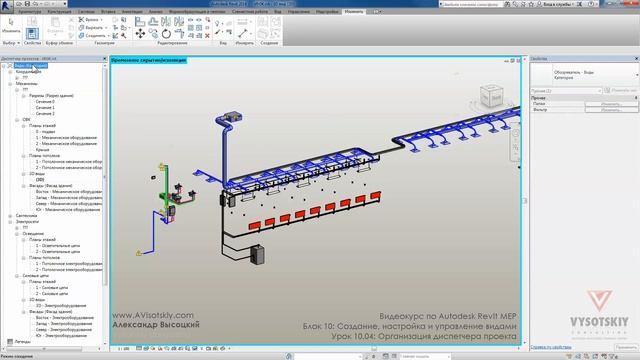Collapse the Силовые цепи tree node
This screenshot has height=360, width=640.
[x=17, y=276]
